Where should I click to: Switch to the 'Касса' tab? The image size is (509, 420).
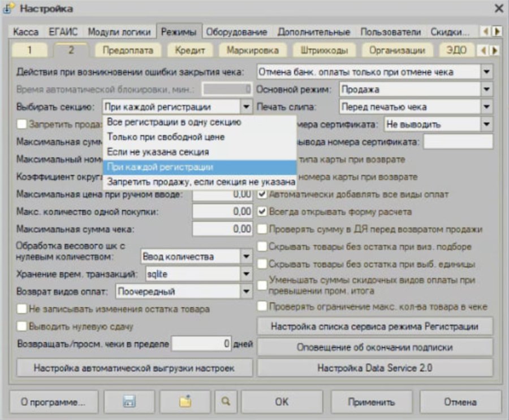coord(26,32)
